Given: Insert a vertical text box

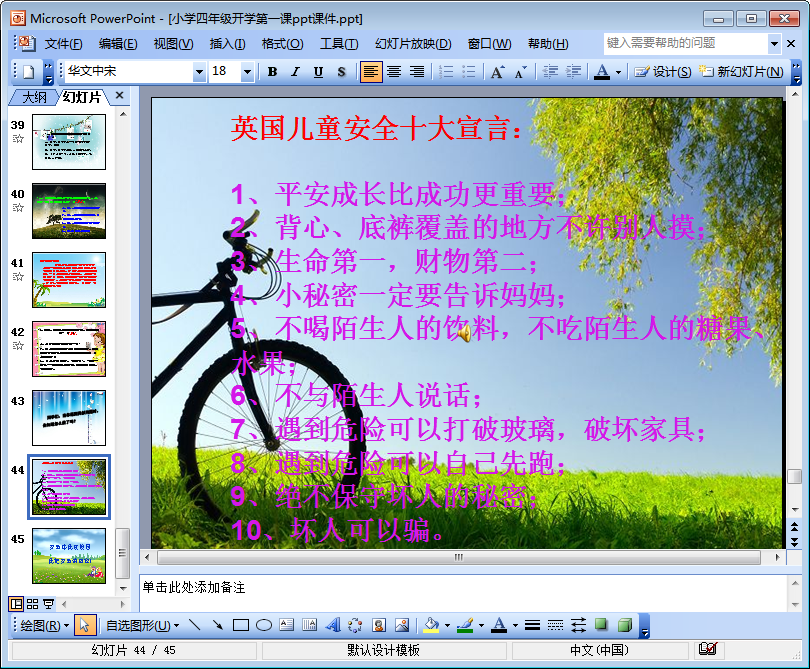Looking at the screenshot, I should [x=309, y=626].
